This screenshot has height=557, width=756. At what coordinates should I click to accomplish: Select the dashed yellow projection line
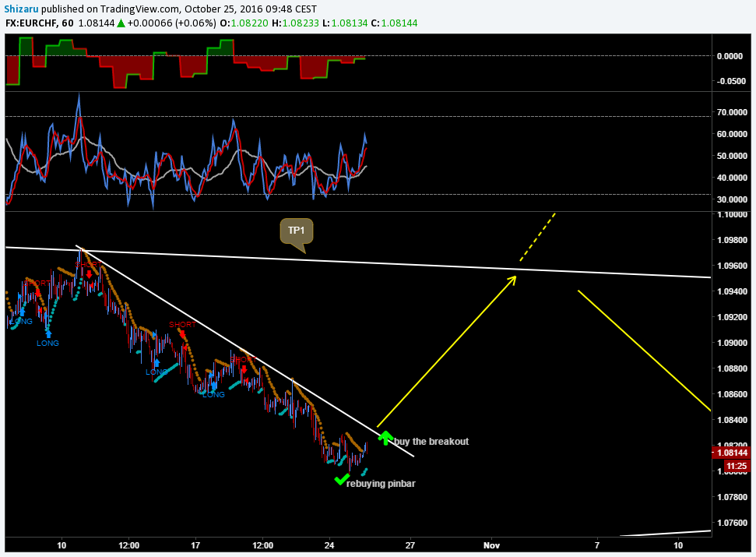point(537,237)
